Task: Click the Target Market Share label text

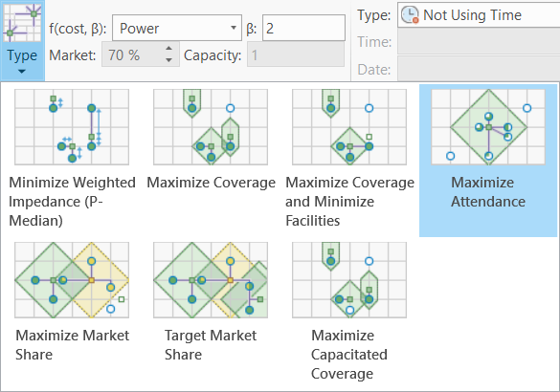Action: click(x=211, y=345)
